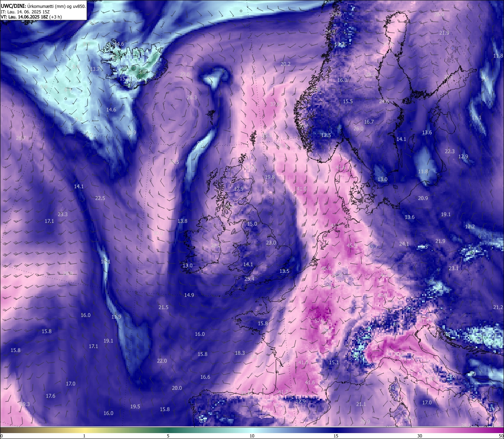This screenshot has height=439, width=504.
Task: Click the map value 15.0 over Britain
Action: pyautogui.click(x=252, y=224)
